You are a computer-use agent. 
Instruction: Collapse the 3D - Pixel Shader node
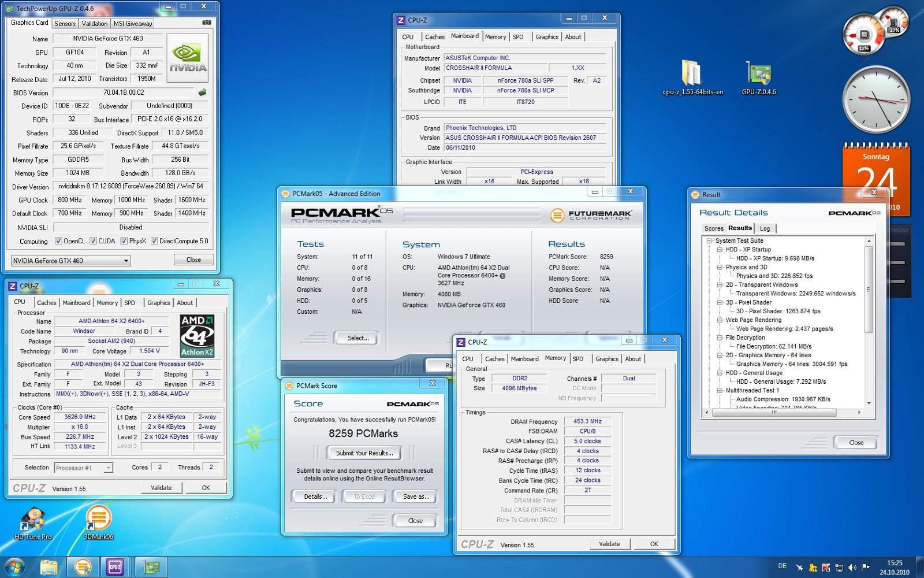(x=720, y=303)
